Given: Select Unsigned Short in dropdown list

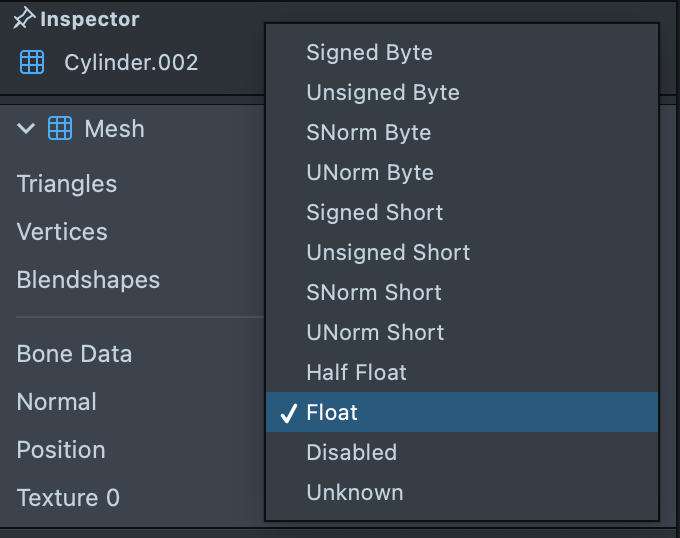Looking at the screenshot, I should click(x=388, y=252).
